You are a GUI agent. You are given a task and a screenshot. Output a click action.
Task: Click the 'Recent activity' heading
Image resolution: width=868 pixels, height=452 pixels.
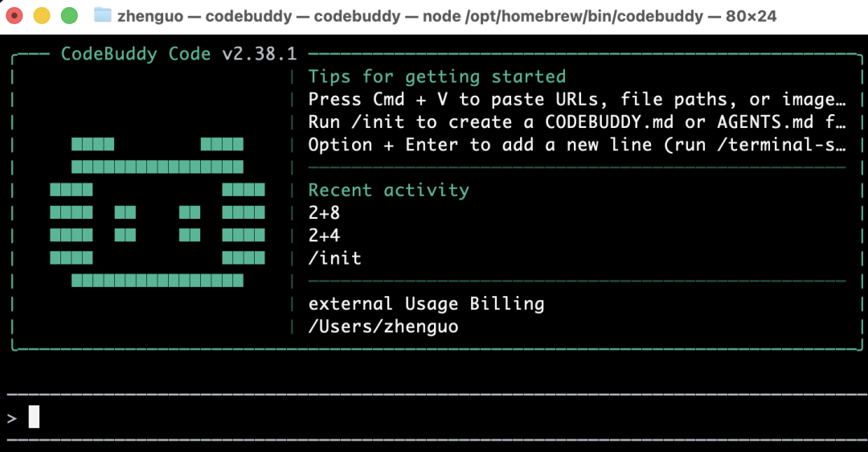(x=388, y=190)
